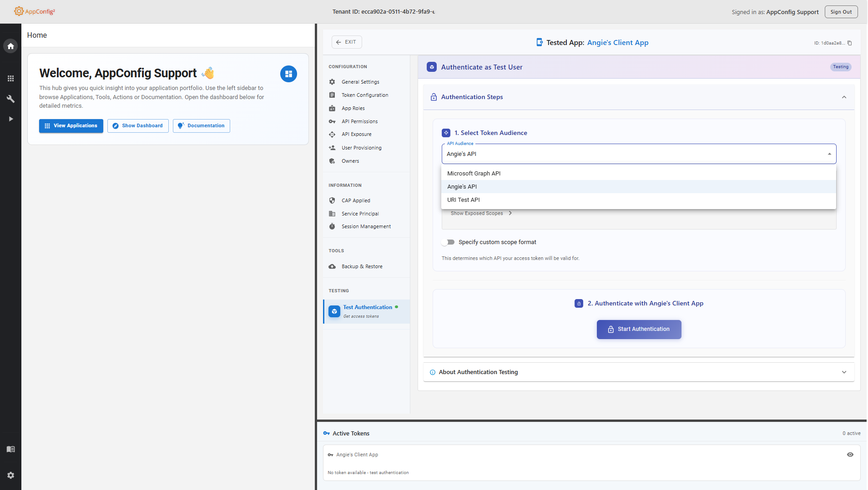Viewport: 868px width, 490px height.
Task: Toggle token visibility eye icon
Action: tap(850, 455)
